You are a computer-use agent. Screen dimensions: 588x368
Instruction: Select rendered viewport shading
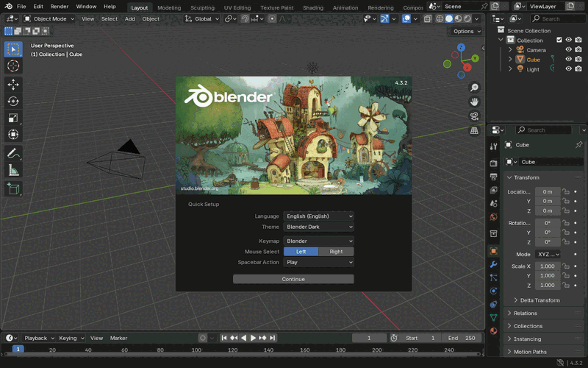467,19
